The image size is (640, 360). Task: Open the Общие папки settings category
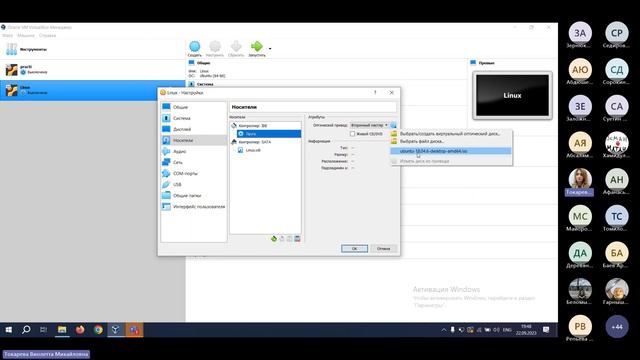194,196
